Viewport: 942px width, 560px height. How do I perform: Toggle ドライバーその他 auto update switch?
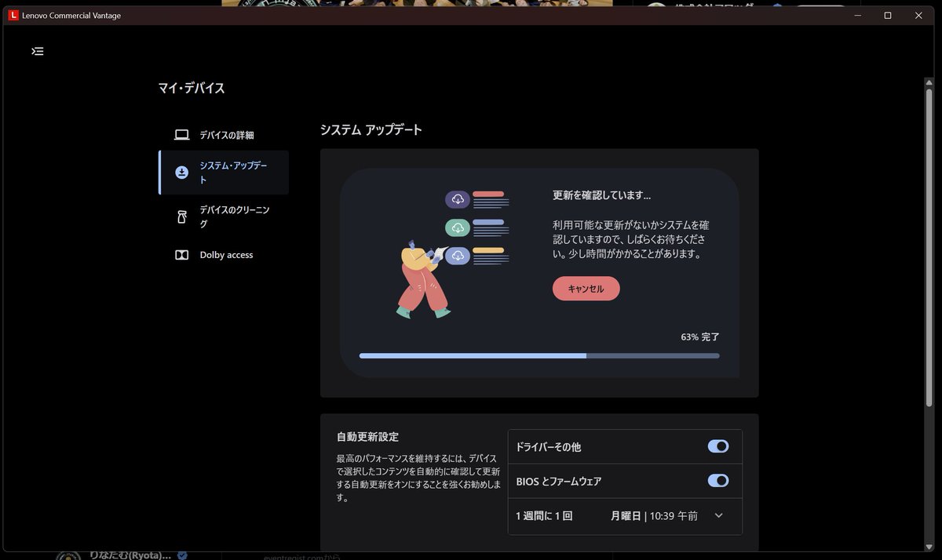(718, 446)
